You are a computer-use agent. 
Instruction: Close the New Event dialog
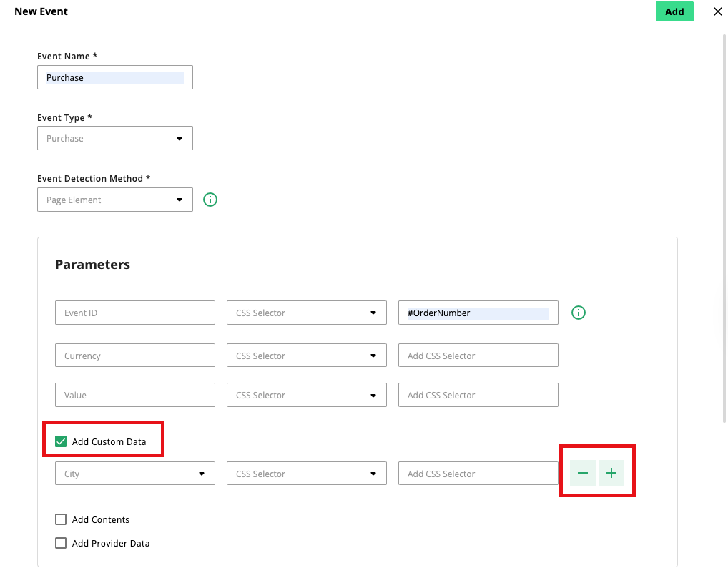coord(717,11)
